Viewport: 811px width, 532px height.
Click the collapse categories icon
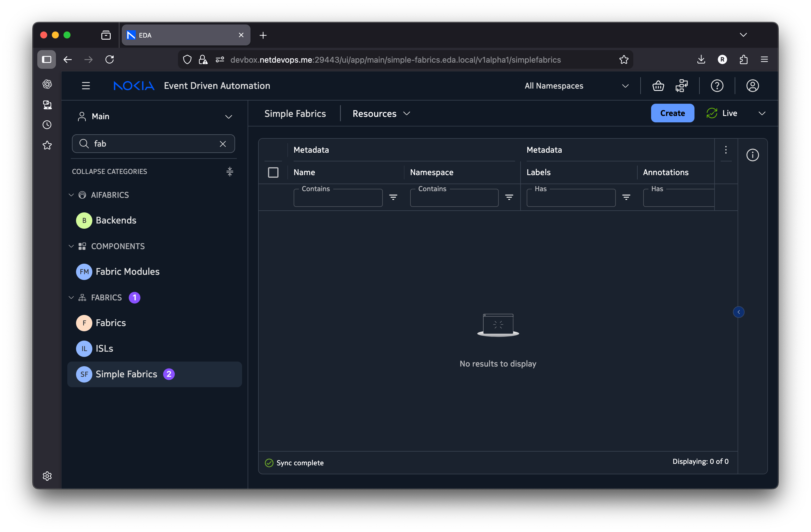[230, 171]
